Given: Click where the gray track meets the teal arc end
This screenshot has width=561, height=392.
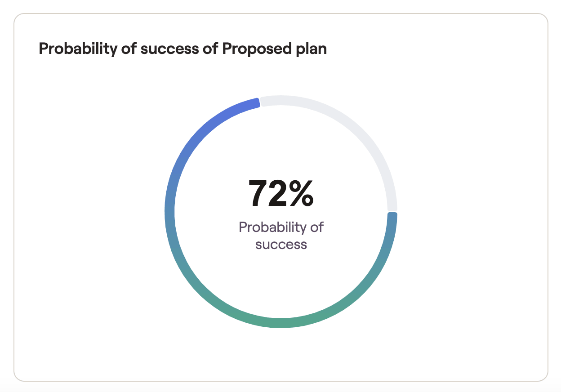Looking at the screenshot, I should point(392,212).
